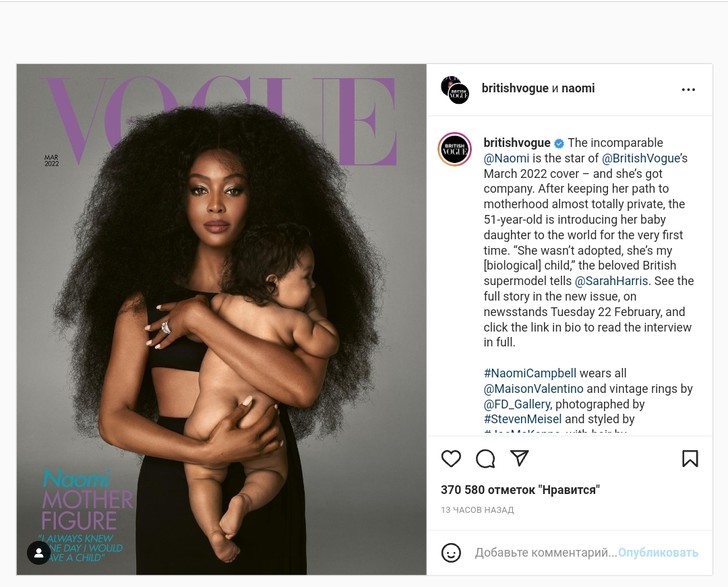Image resolution: width=728 pixels, height=587 pixels.
Task: Open British Vogue avatar beside caption
Action: point(455,149)
